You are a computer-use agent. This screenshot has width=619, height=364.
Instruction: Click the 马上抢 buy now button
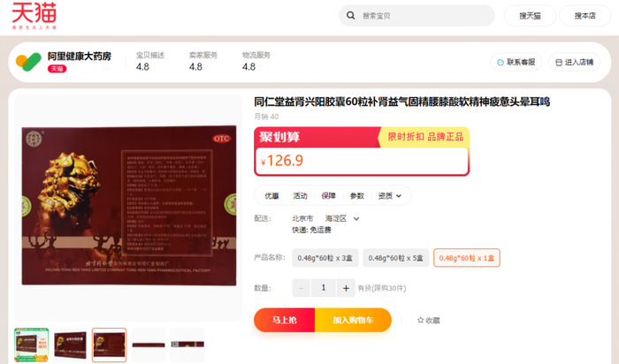[x=284, y=320]
